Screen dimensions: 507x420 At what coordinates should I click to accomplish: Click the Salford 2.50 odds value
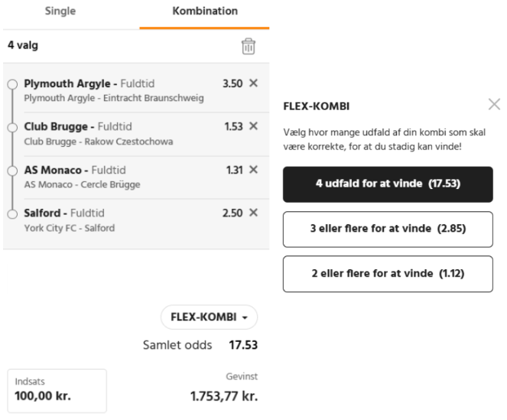(232, 213)
